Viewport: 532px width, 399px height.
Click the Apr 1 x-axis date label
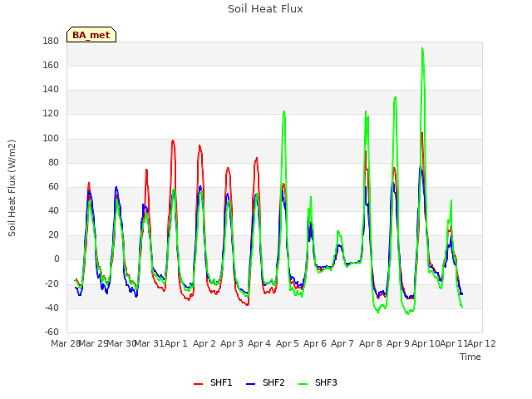(176, 343)
